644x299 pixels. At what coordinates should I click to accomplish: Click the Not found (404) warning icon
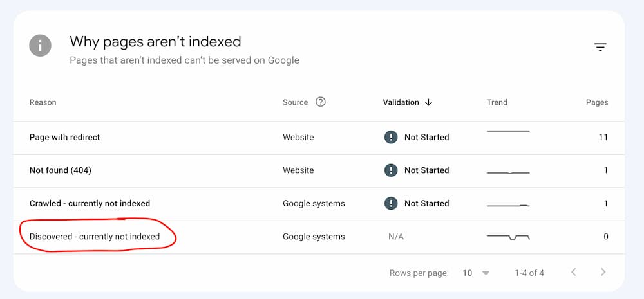(x=391, y=170)
